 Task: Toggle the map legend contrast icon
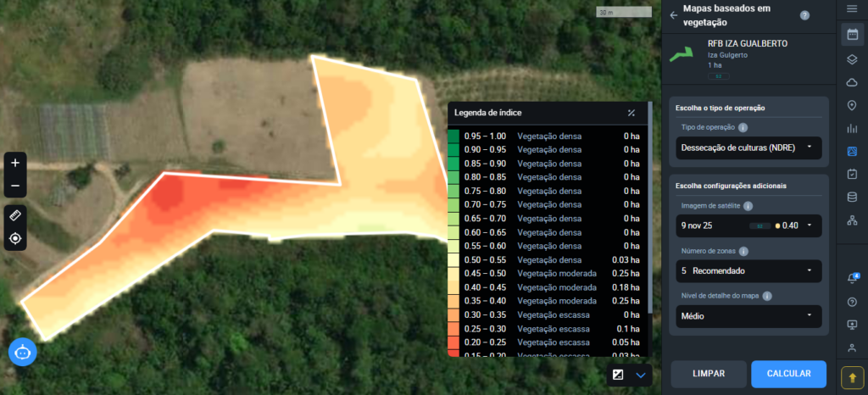(618, 375)
